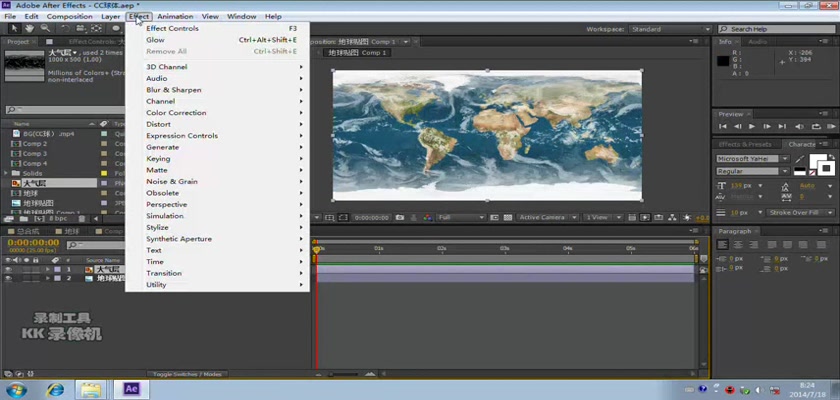Open the composition flowchart icon

click(672, 217)
